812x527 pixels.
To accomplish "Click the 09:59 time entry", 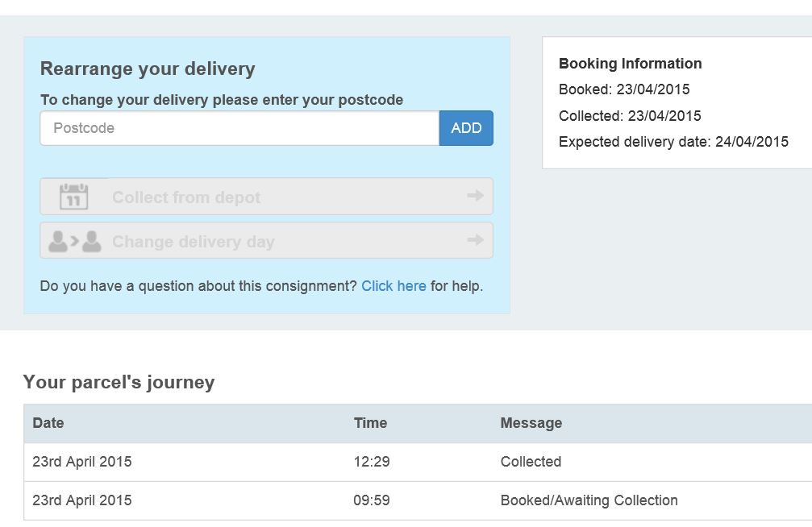I will point(371,500).
